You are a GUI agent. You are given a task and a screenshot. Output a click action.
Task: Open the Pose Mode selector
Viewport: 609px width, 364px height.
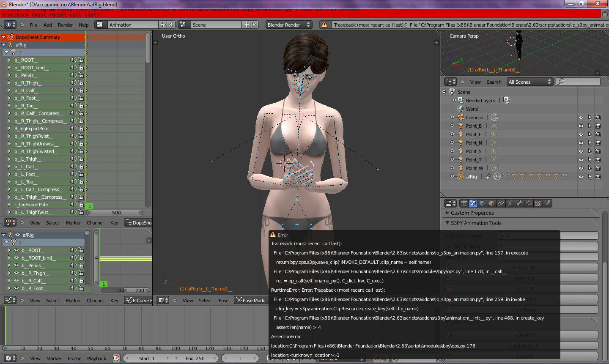point(251,300)
